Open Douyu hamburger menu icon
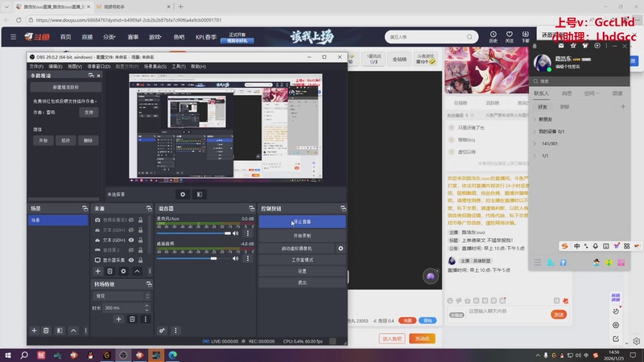This screenshot has height=362, width=644. point(13,37)
